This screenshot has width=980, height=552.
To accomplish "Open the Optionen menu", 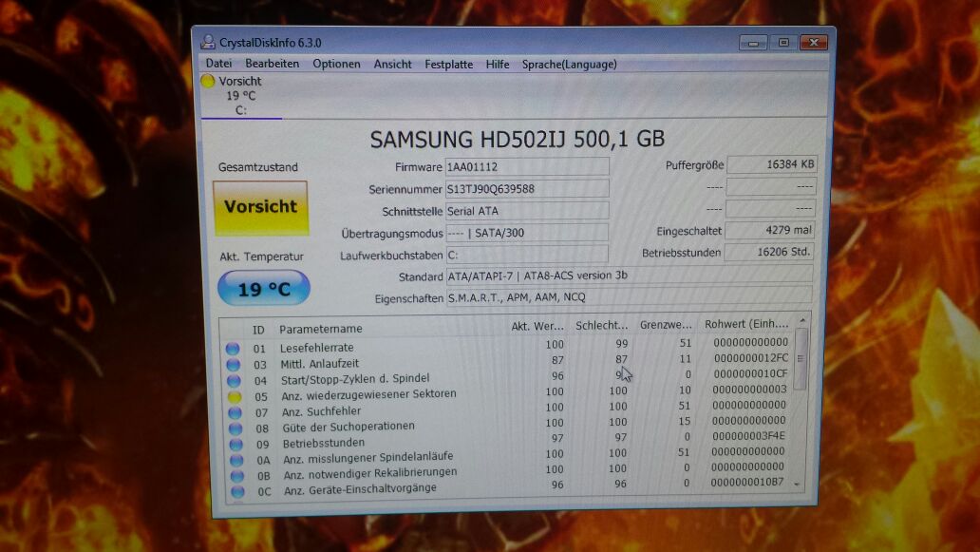I will [x=336, y=64].
